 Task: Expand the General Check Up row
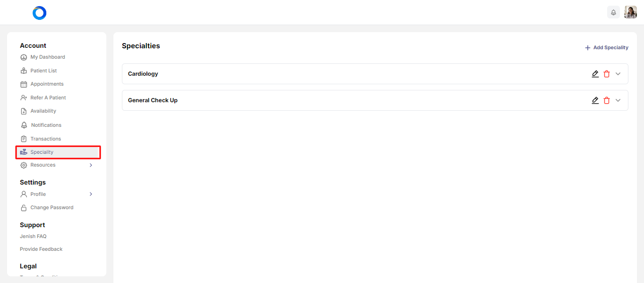pyautogui.click(x=618, y=100)
